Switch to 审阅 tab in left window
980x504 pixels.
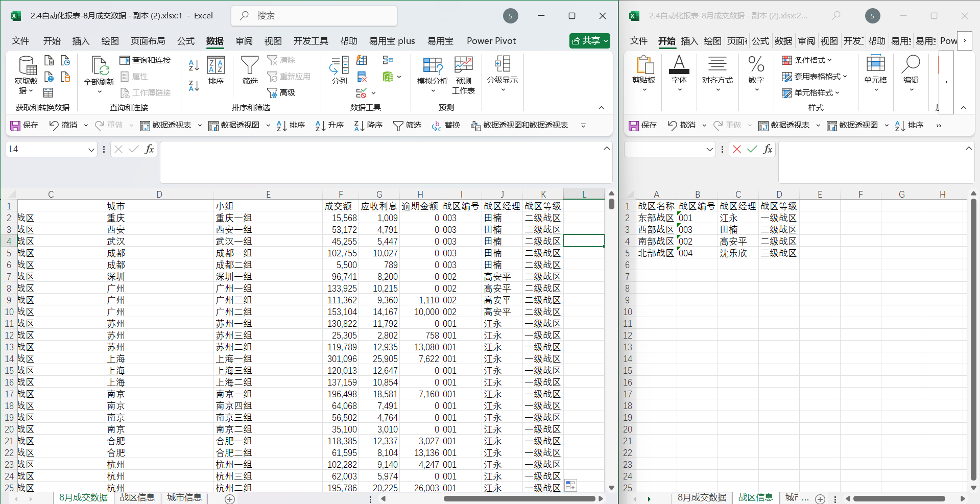(x=244, y=41)
